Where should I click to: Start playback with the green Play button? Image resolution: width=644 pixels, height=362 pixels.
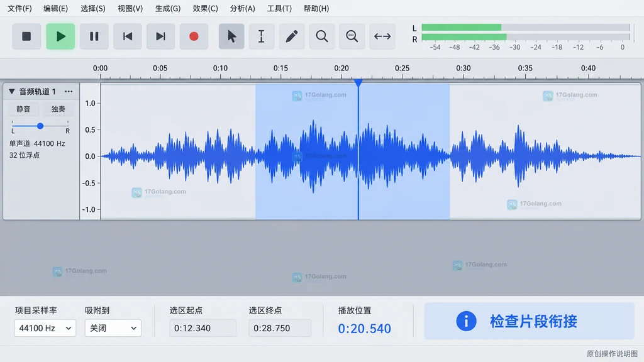(x=60, y=36)
